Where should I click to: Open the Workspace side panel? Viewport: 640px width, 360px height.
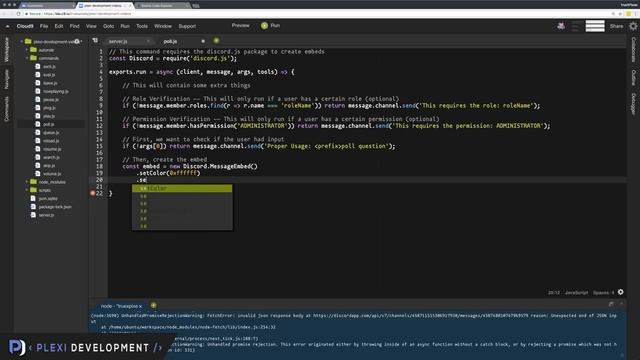(7, 49)
